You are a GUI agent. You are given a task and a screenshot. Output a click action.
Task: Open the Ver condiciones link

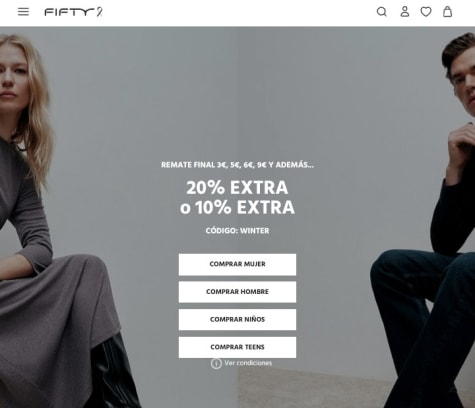click(248, 363)
